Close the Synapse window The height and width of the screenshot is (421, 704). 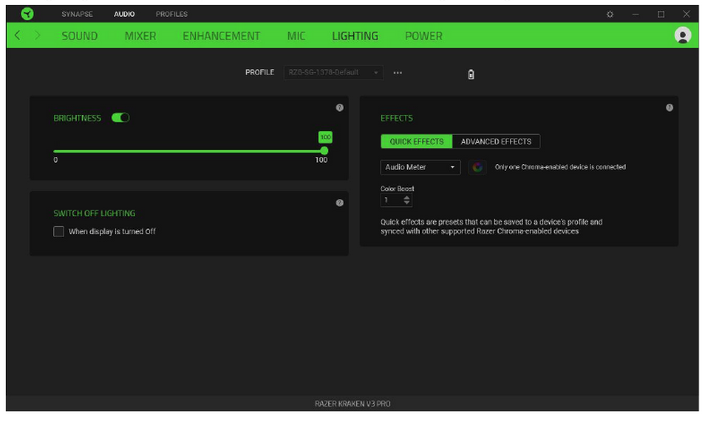(x=686, y=14)
